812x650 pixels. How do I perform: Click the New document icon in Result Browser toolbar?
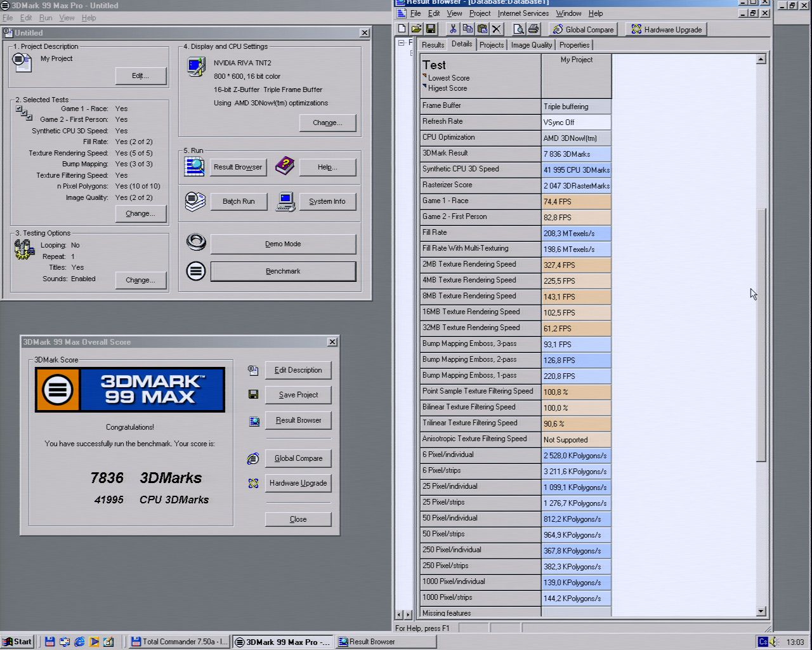pyautogui.click(x=402, y=29)
